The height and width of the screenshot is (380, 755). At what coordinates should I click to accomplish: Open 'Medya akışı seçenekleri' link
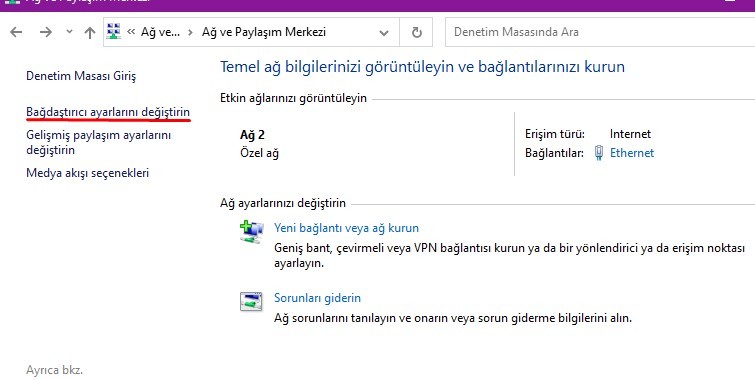click(88, 173)
